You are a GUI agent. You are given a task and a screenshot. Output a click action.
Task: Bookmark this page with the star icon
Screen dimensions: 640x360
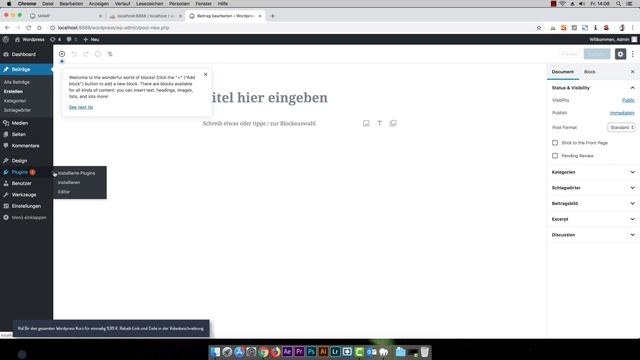pos(539,28)
